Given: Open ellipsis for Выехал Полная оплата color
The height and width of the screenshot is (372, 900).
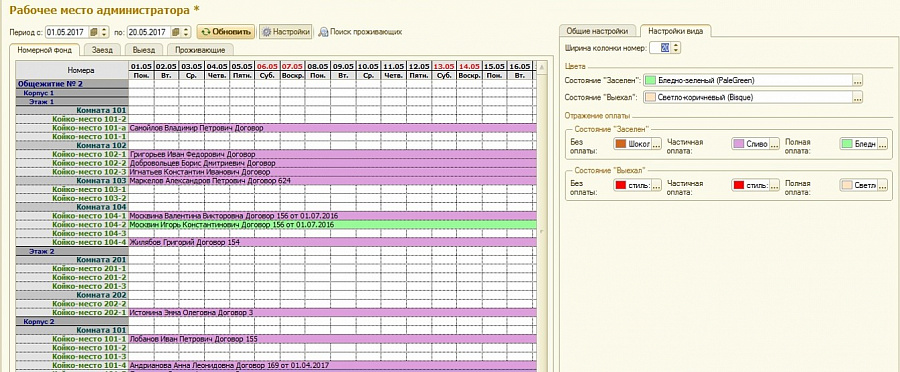Looking at the screenshot, I should pos(883,185).
